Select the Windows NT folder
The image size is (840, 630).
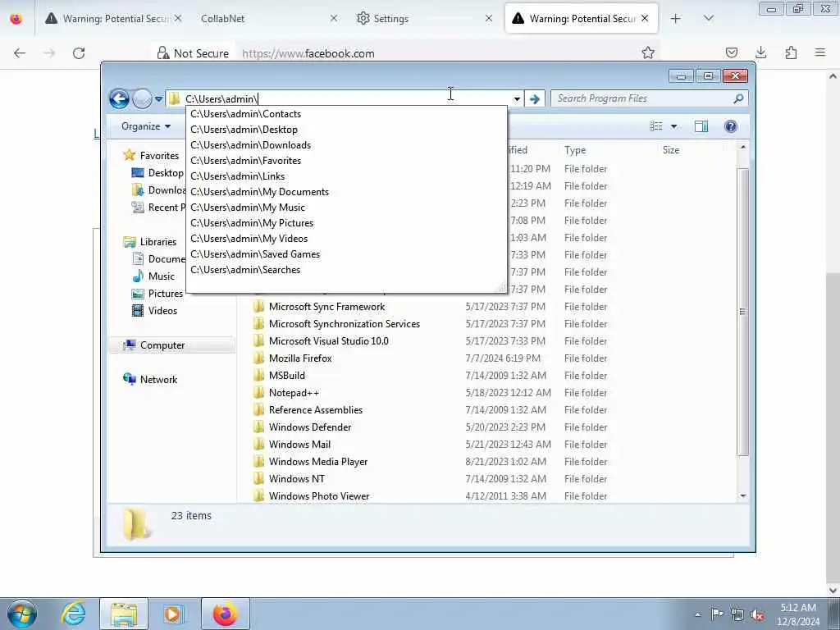pyautogui.click(x=296, y=479)
